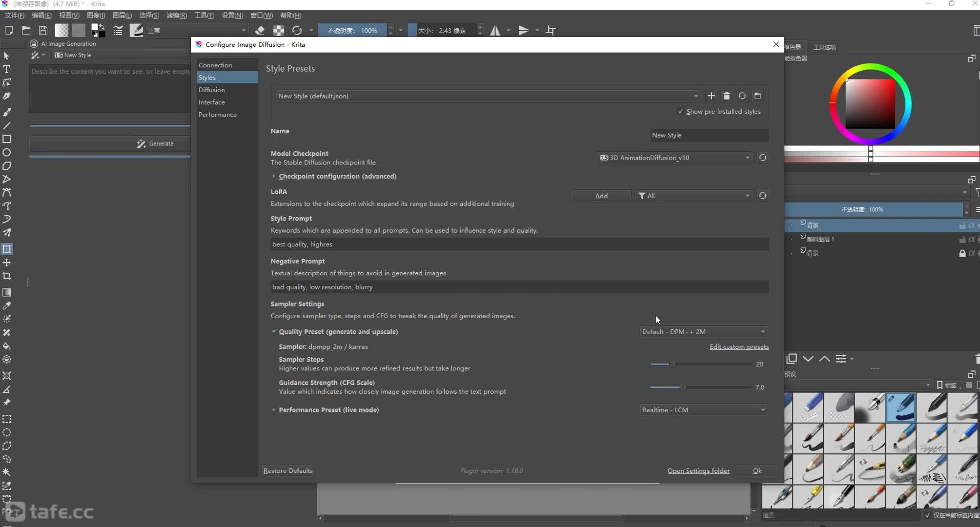Screen dimensions: 980x527
Task: Select the 工具选项 docker tab
Action: point(824,47)
